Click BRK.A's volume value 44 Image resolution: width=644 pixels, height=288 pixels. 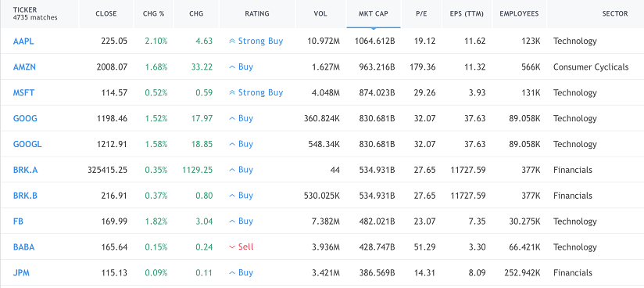(x=335, y=170)
